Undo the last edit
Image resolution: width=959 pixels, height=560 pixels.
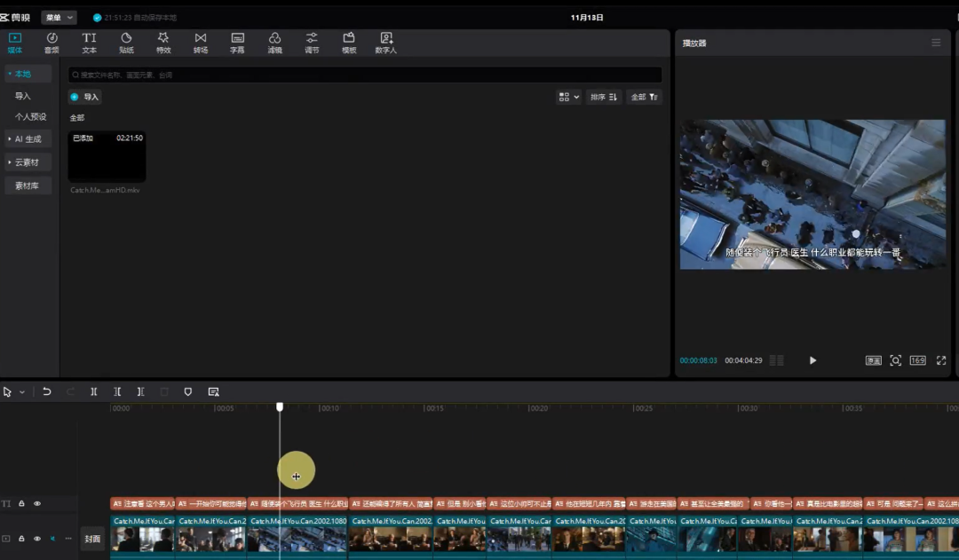click(x=46, y=392)
